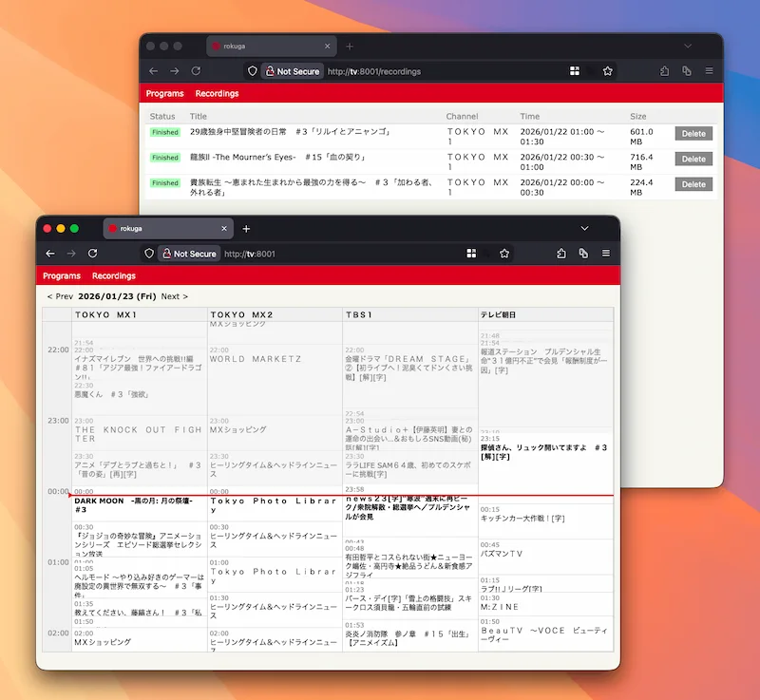
Task: Delete the 601.0 MB recording
Action: coord(693,134)
